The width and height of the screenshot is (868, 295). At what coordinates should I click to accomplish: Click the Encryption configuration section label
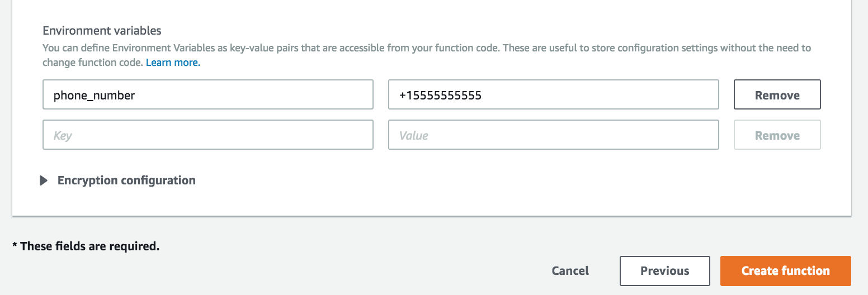(126, 180)
